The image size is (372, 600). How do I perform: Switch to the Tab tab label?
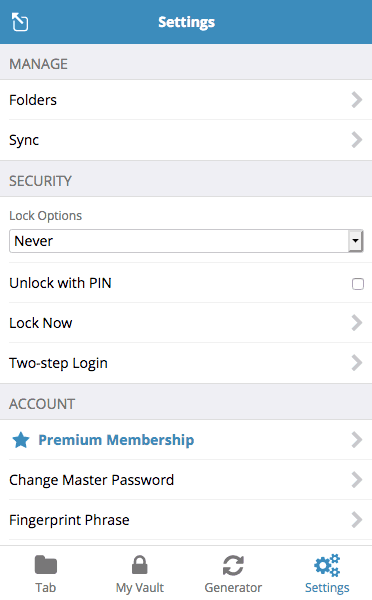point(46,587)
